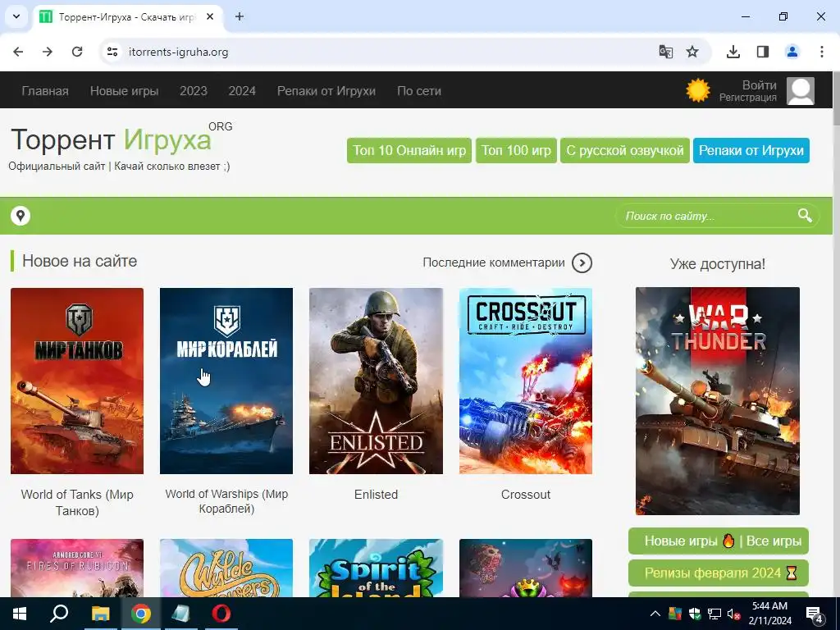Click the Войти login link

(759, 85)
